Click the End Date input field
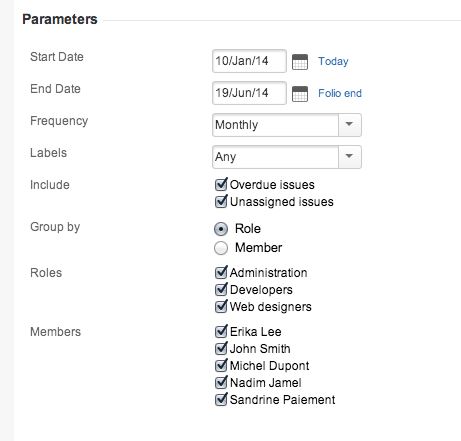Screen dimensions: 461x441 [249, 93]
